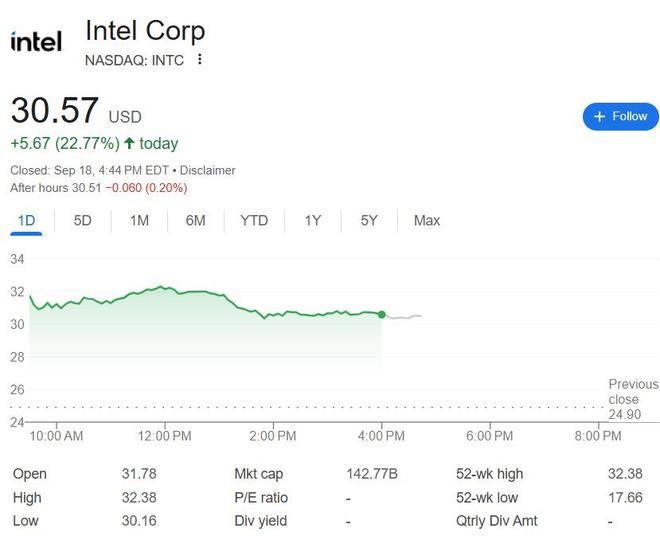The width and height of the screenshot is (660, 536).
Task: Click the Intel logo icon
Action: coord(36,41)
